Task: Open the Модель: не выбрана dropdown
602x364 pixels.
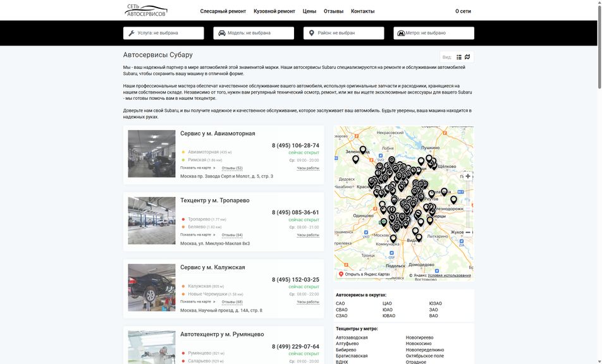Action: [x=254, y=33]
